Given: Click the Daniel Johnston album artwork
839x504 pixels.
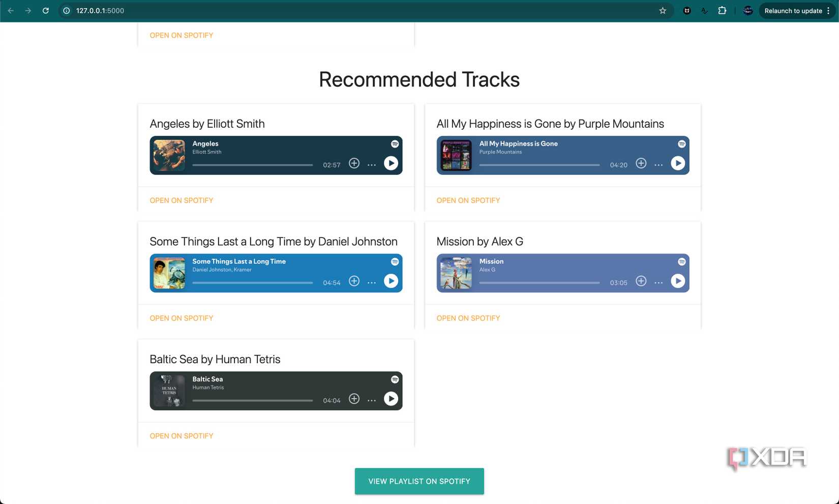Looking at the screenshot, I should click(169, 273).
